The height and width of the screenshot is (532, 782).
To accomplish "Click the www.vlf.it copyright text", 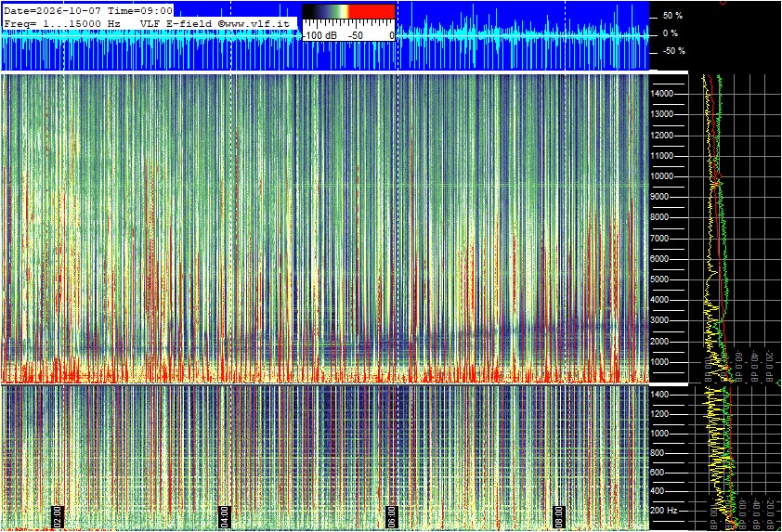I will pos(254,23).
